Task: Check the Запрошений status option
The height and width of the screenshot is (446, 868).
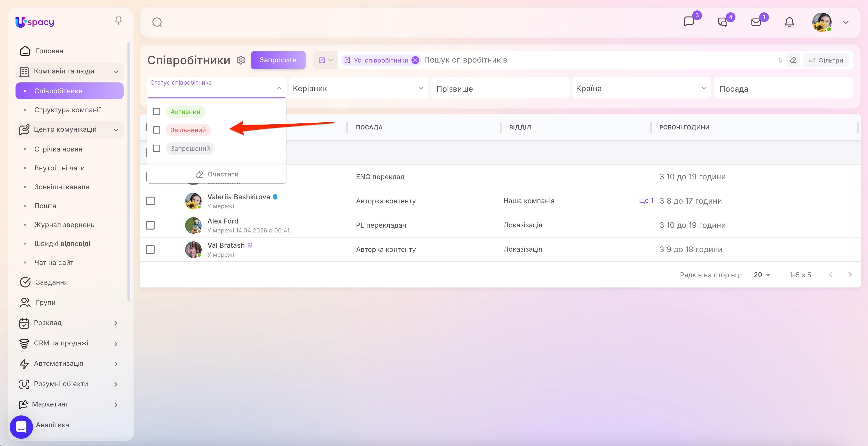Action: [x=156, y=149]
